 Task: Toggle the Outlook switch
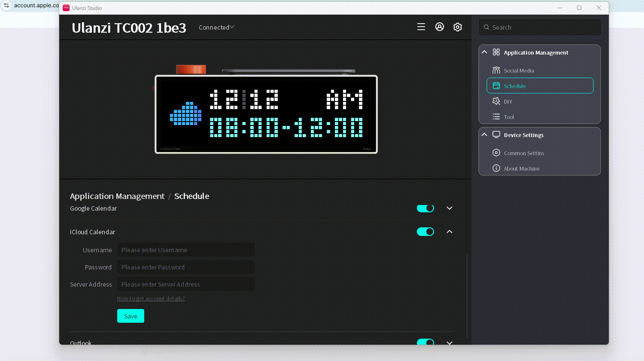pyautogui.click(x=425, y=342)
